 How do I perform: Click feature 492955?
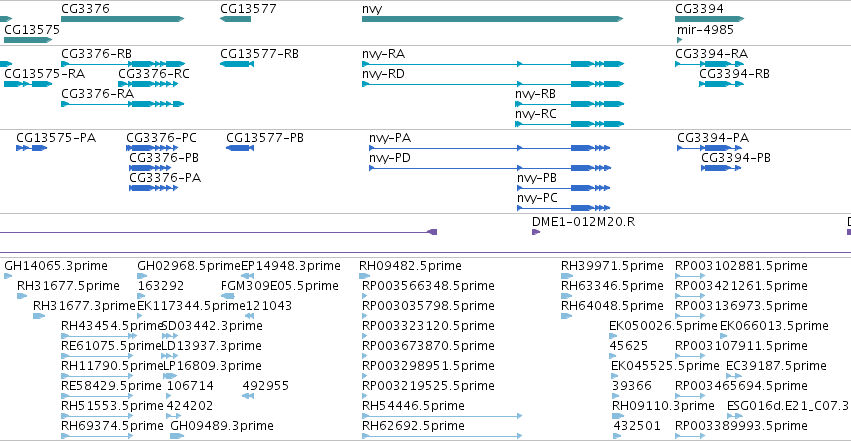coord(248,396)
